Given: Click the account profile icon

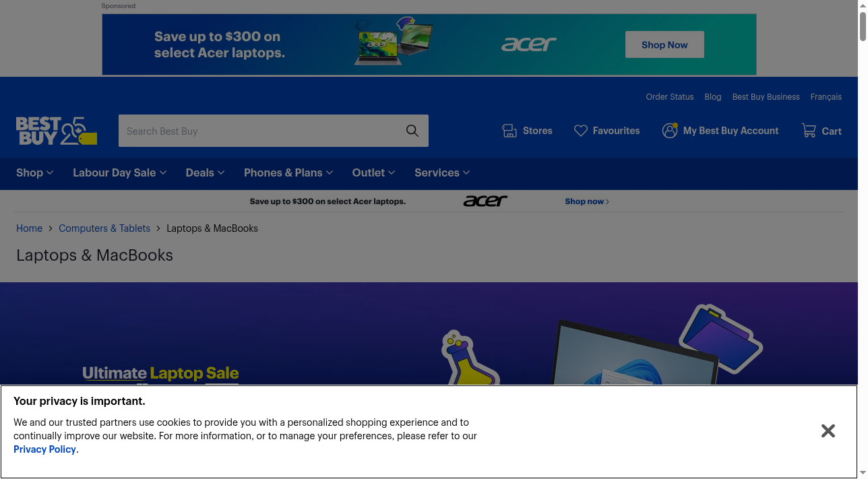Looking at the screenshot, I should [x=670, y=131].
